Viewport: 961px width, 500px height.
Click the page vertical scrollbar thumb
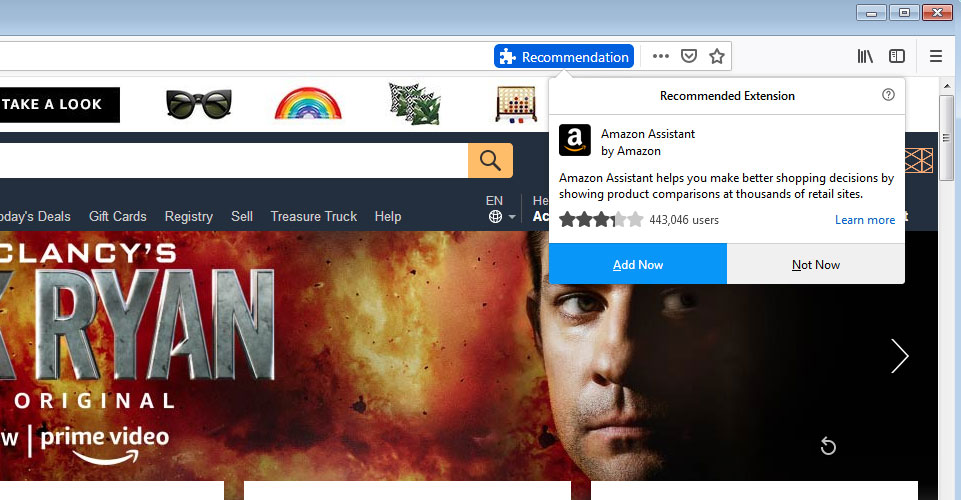point(947,137)
